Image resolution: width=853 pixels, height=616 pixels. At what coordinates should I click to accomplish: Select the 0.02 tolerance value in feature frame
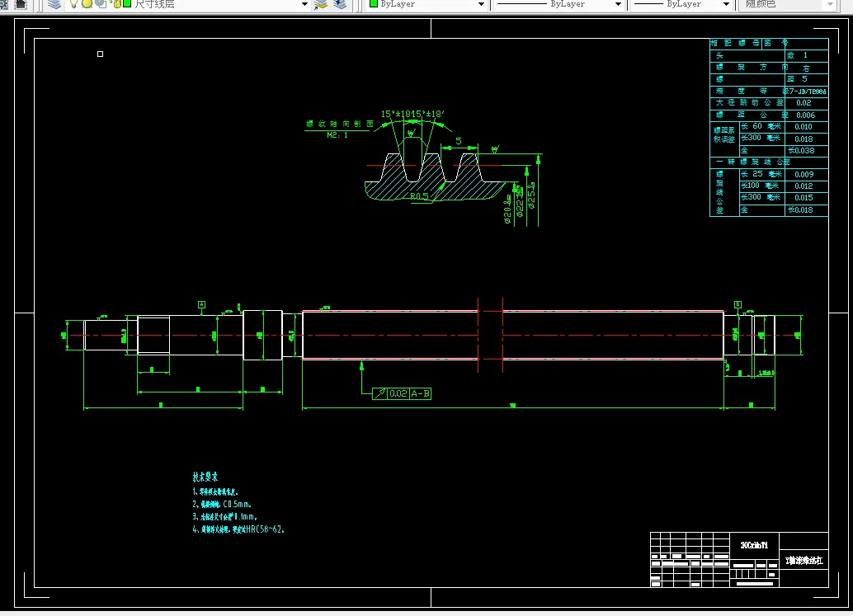click(398, 393)
